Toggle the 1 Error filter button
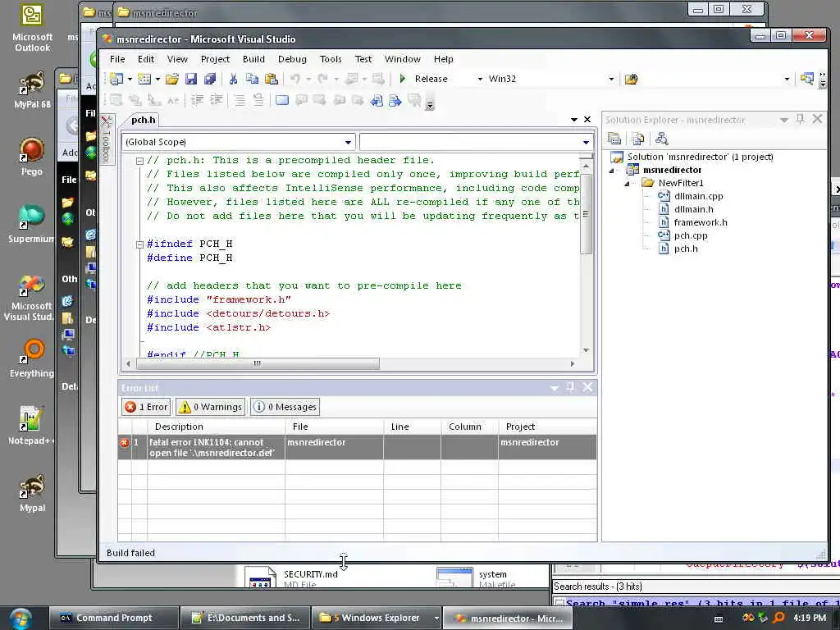The width and height of the screenshot is (840, 630). tap(146, 407)
